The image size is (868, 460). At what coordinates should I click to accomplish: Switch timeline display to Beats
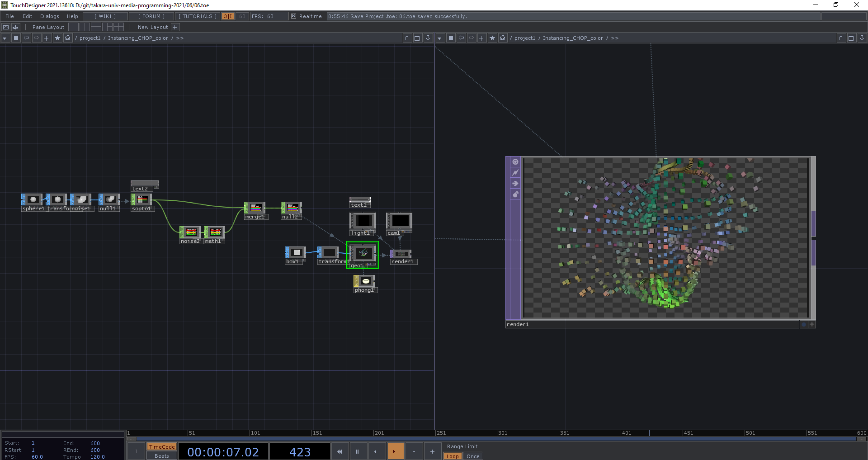point(161,456)
